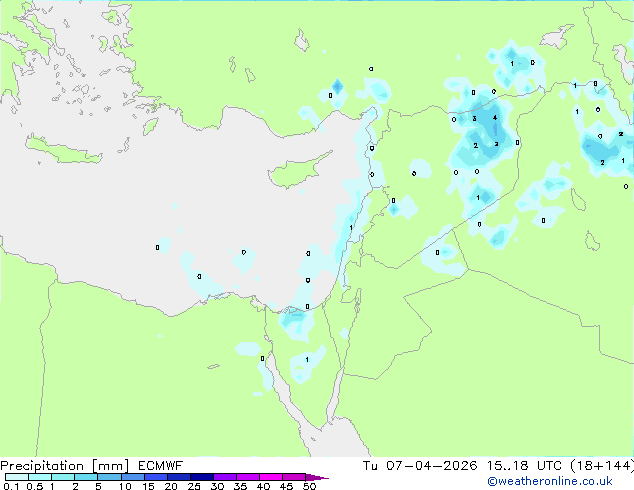Pick the 2–5 mm legend swatch
This screenshot has height=490, width=634.
[x=86, y=477]
